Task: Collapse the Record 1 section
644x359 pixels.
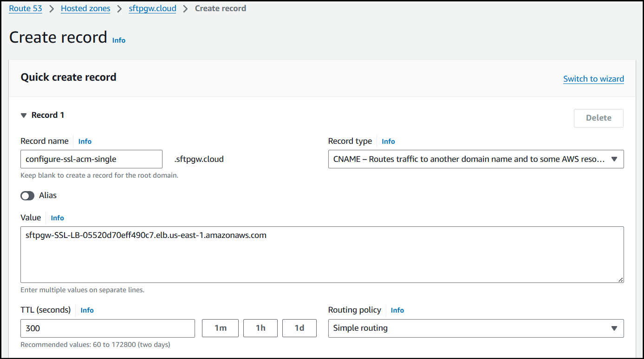Action: point(24,115)
